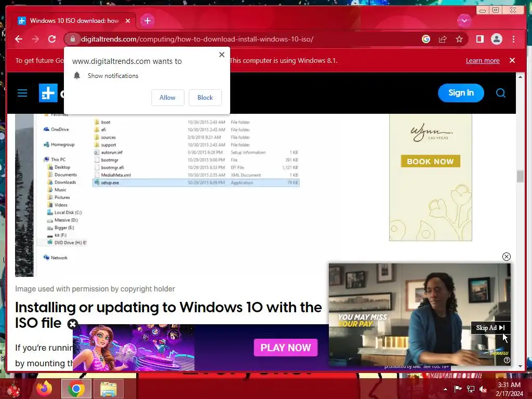
Task: Open the network tray icon
Action: (x=471, y=389)
